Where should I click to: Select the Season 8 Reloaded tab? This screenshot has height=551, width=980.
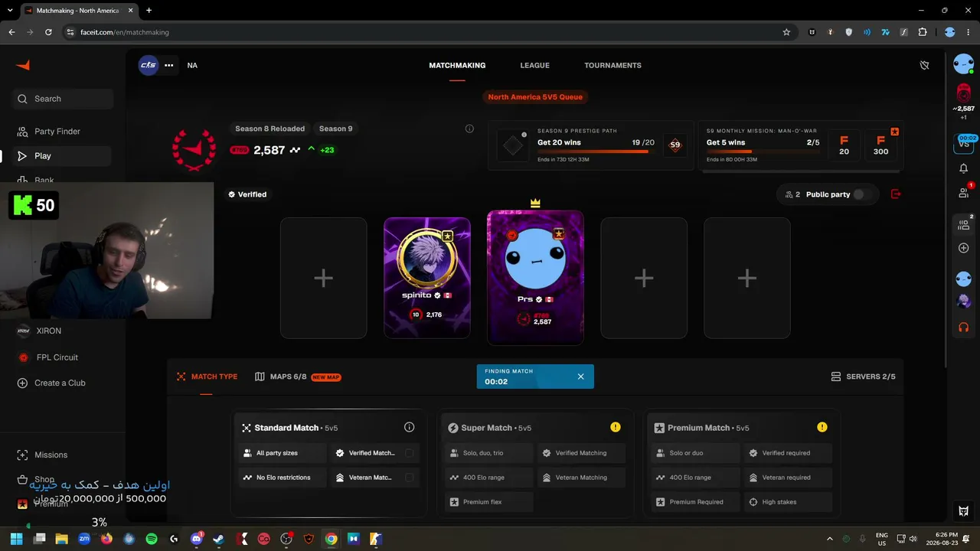[269, 129]
